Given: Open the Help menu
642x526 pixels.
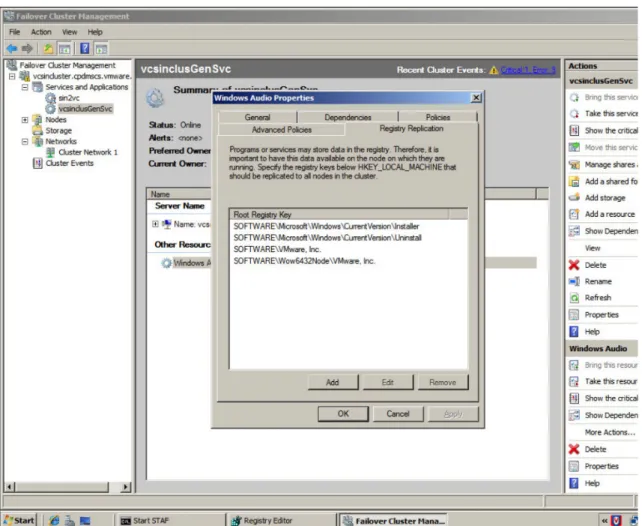Looking at the screenshot, I should point(95,32).
